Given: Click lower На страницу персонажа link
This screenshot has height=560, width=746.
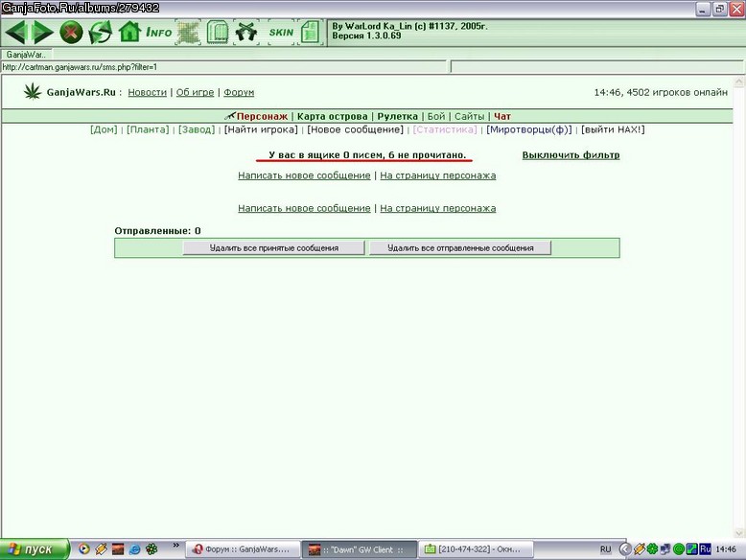Looking at the screenshot, I should (x=437, y=208).
